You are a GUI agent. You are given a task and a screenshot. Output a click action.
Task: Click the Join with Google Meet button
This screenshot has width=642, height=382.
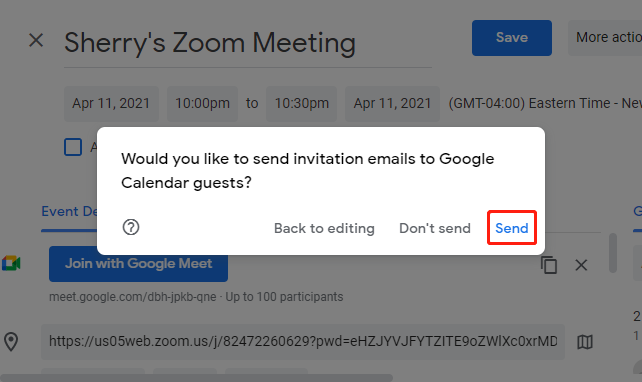tap(138, 264)
